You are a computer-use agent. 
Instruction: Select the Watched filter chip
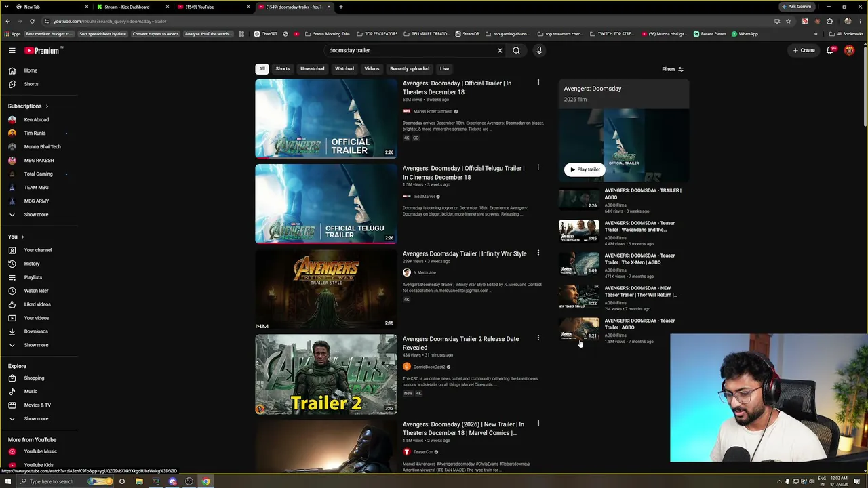click(344, 68)
